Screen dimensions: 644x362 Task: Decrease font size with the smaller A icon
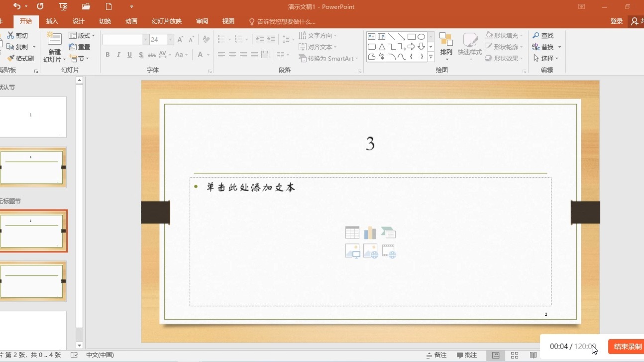tap(192, 40)
